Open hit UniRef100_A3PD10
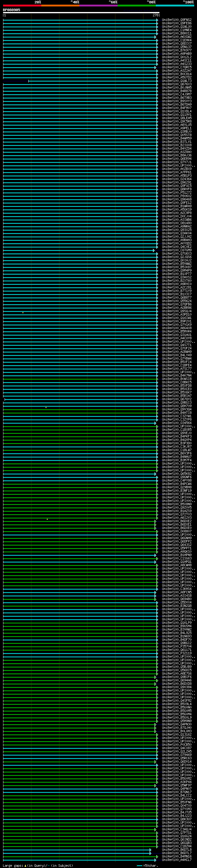Screen dimensions: 197x868 point(176,315)
